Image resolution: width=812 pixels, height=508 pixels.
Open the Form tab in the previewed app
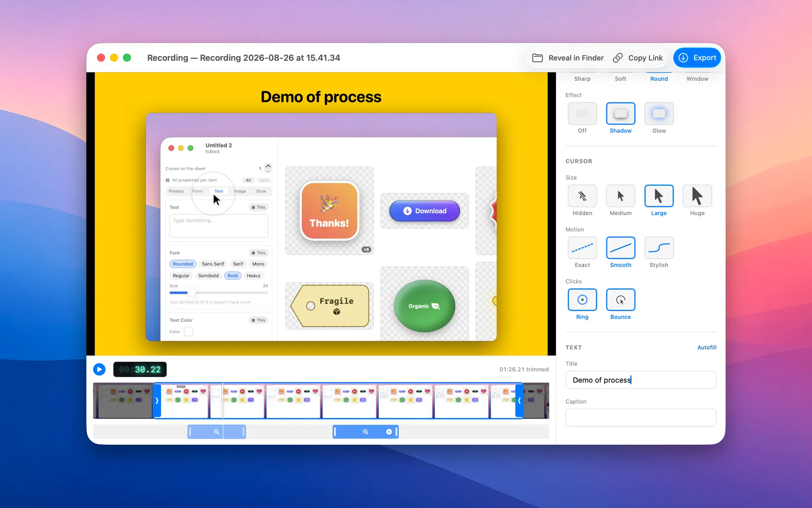click(x=197, y=191)
